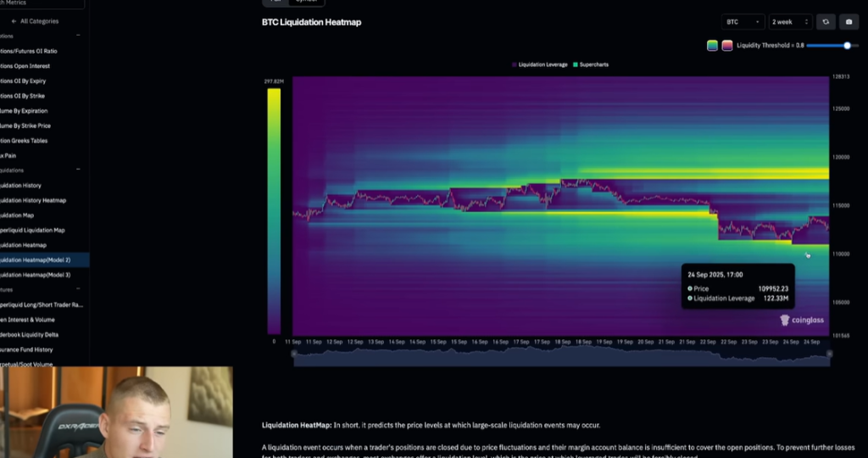Select the green-blue color scheme swatch
Image resolution: width=868 pixels, height=458 pixels.
(x=712, y=46)
